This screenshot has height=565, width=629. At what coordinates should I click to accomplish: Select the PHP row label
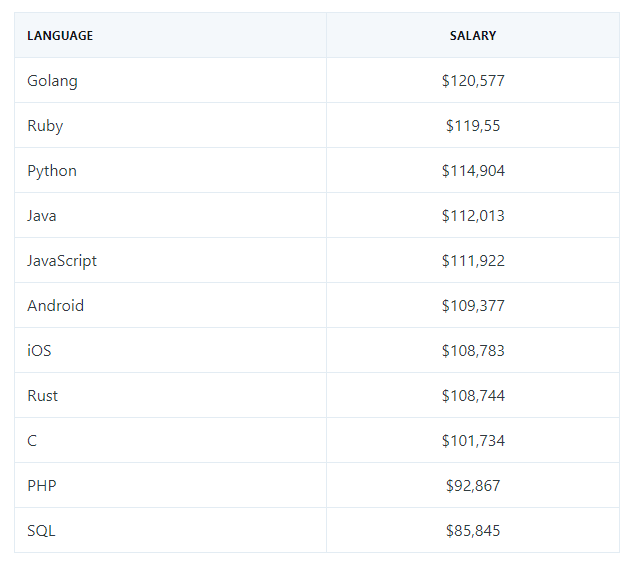(42, 486)
